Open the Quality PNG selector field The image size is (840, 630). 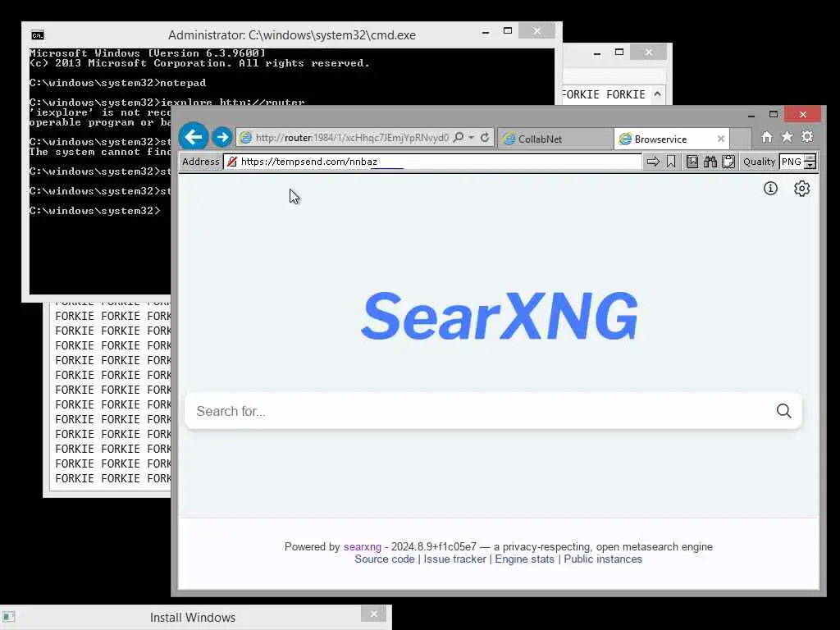pos(792,162)
